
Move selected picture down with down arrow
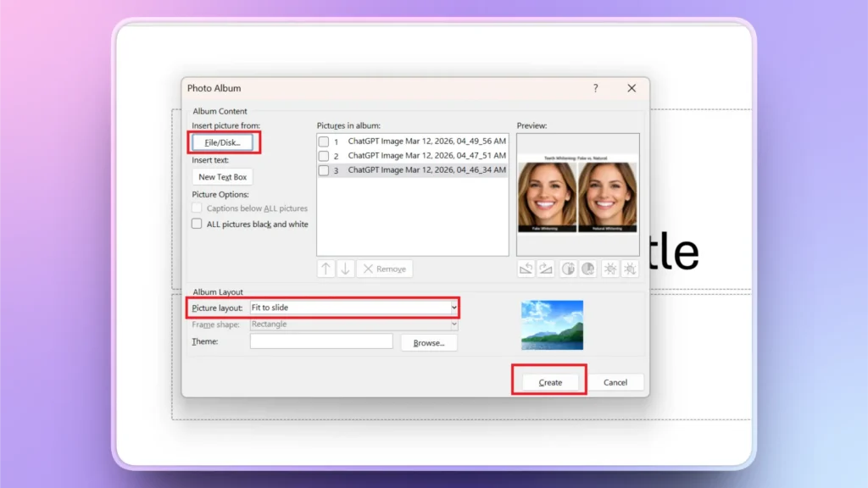[x=346, y=269]
